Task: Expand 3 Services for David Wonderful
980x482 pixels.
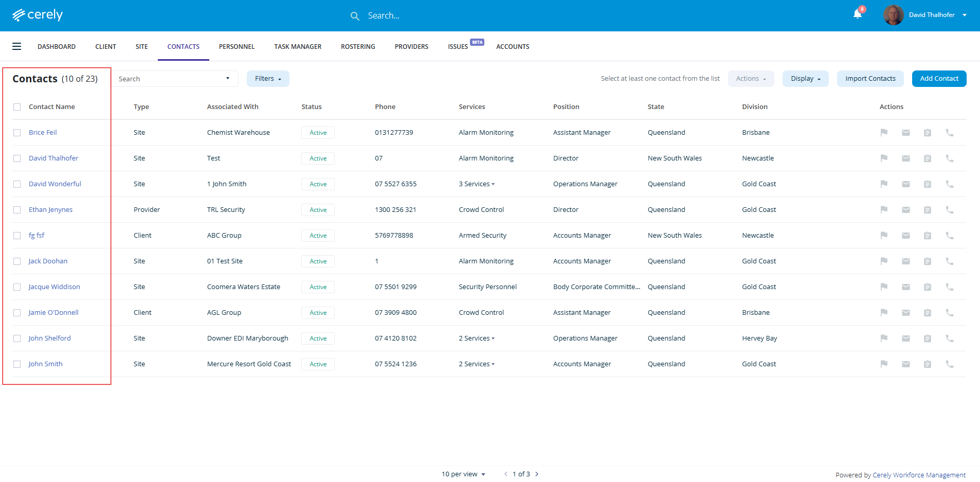Action: 477,184
